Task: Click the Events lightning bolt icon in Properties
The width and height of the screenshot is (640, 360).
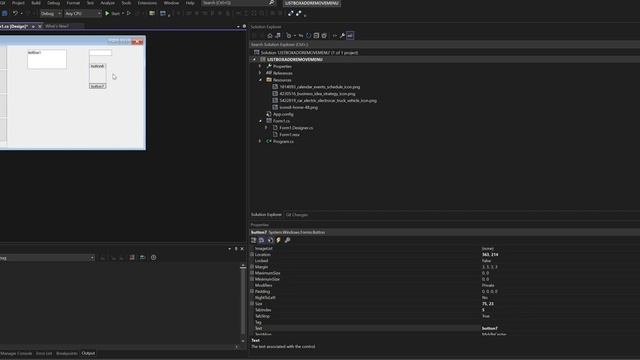Action: tap(279, 240)
